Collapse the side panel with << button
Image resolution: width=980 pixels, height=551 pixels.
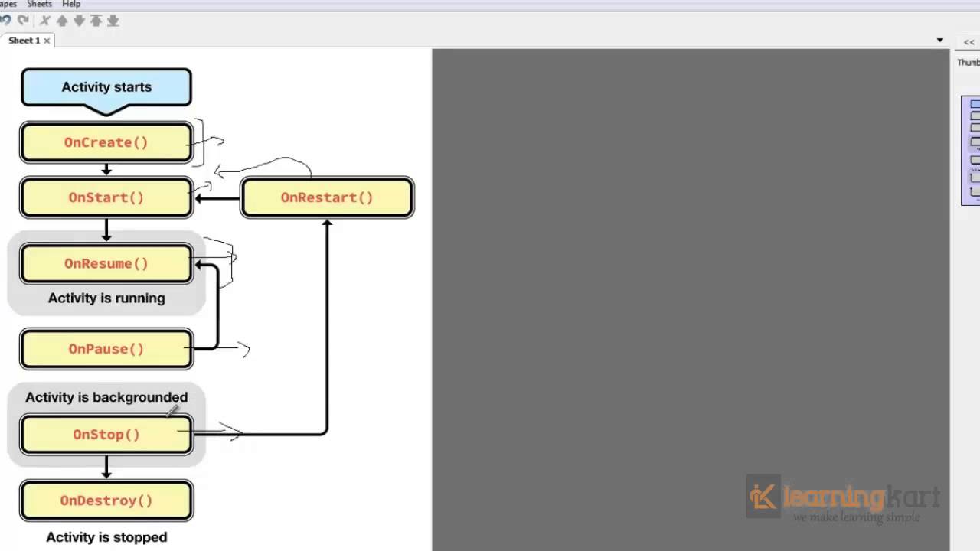pos(969,42)
